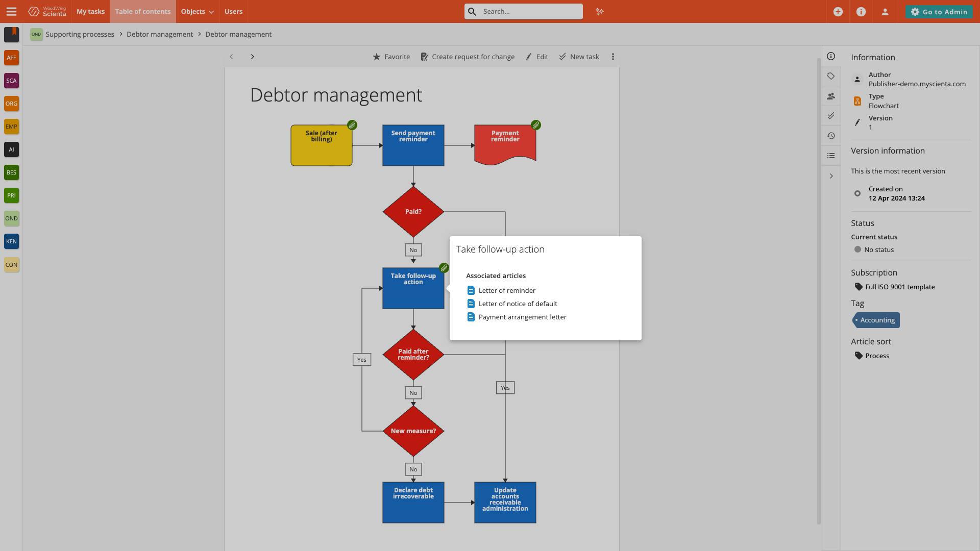The width and height of the screenshot is (980, 551).
Task: Open the Objects dropdown menu
Action: [x=198, y=11]
